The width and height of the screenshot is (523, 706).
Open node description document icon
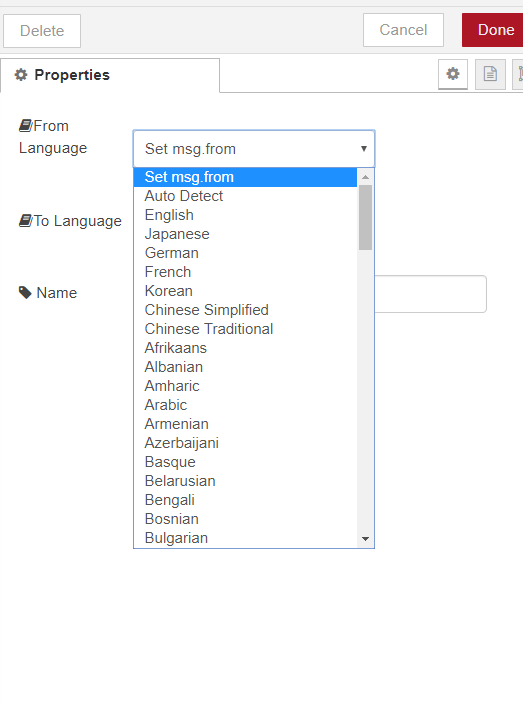point(490,74)
